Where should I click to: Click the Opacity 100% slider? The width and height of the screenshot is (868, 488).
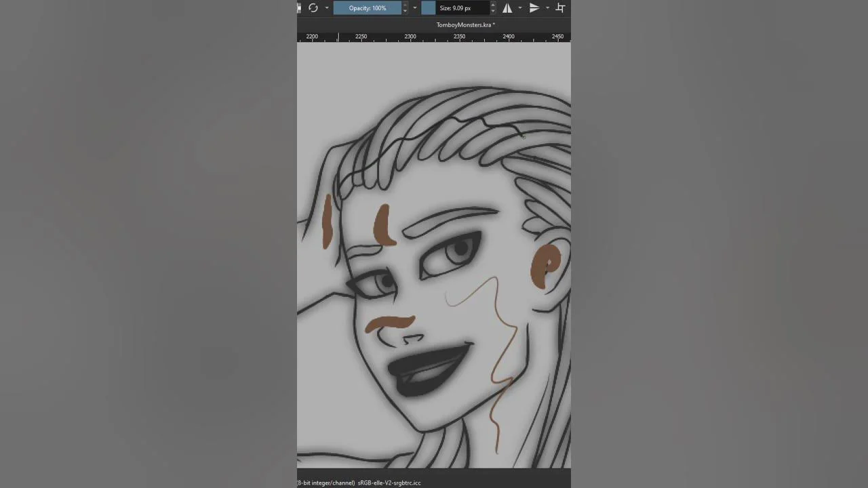(x=367, y=8)
